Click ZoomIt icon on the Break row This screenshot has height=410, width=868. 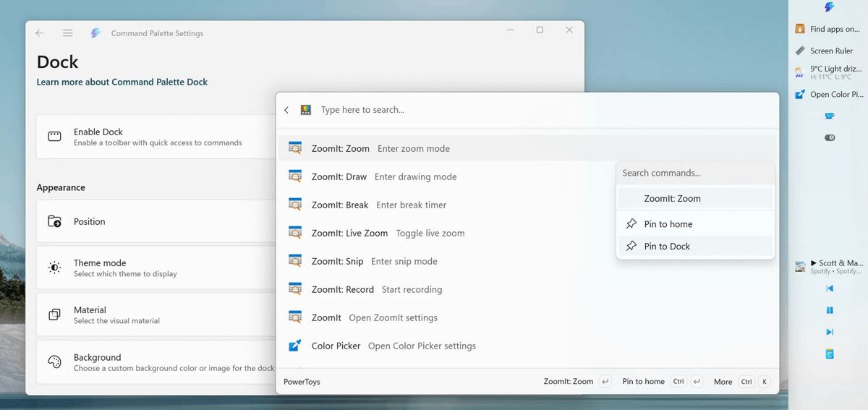click(295, 205)
